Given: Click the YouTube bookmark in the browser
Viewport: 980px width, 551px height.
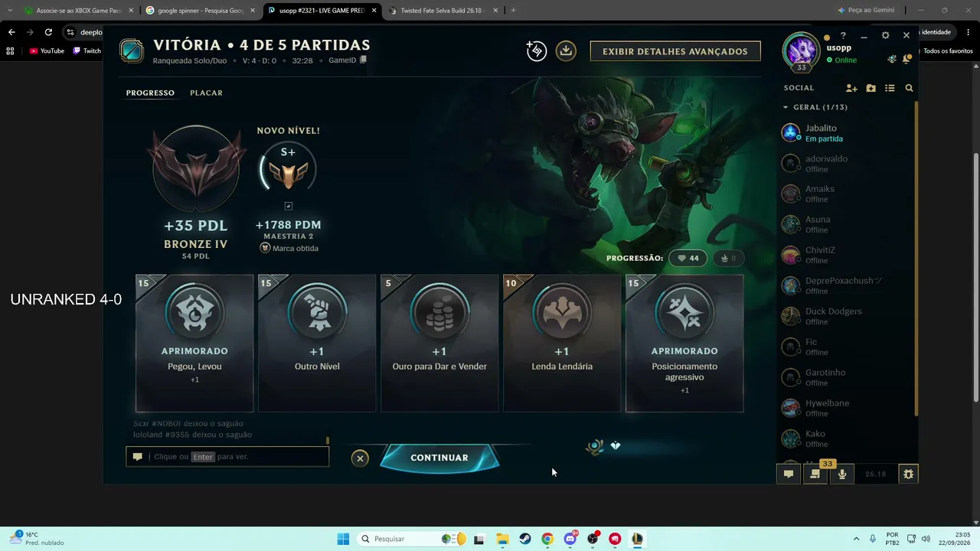Looking at the screenshot, I should pyautogui.click(x=47, y=51).
